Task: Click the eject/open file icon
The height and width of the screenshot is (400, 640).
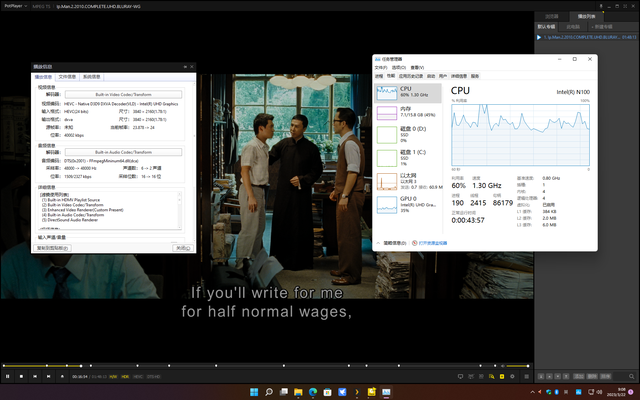Action: (x=62, y=376)
